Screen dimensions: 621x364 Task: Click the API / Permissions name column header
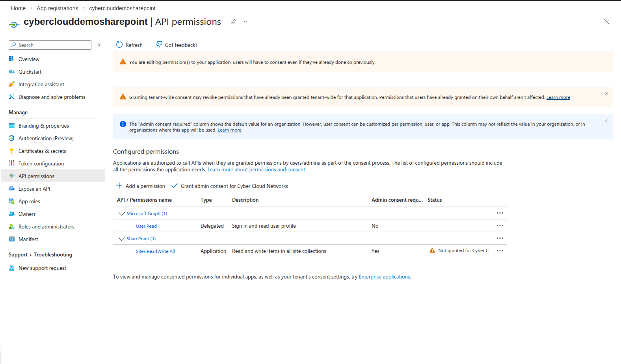coord(144,200)
